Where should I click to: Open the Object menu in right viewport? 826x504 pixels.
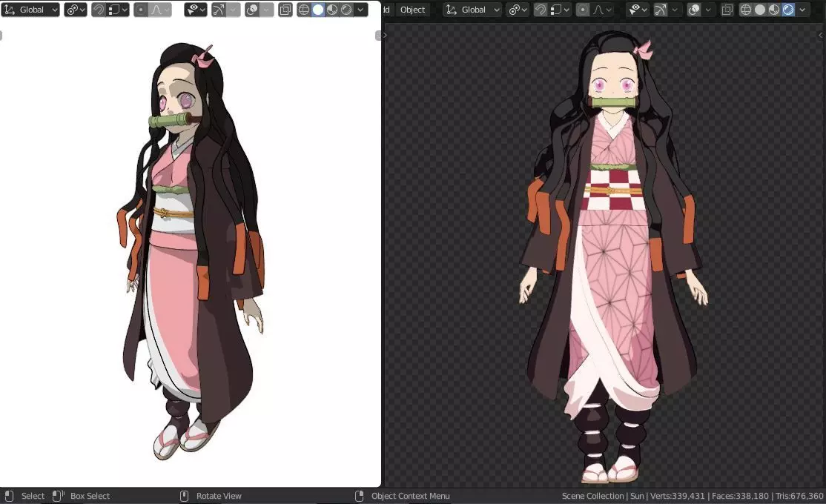412,10
